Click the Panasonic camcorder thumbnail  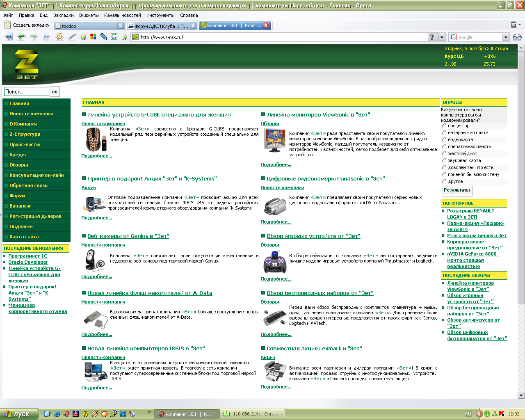275,205
